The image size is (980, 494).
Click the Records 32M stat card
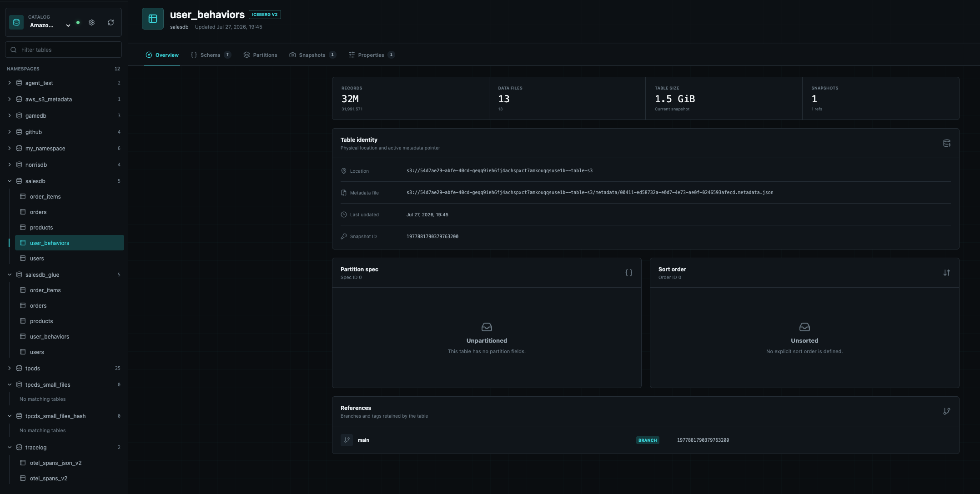(411, 99)
